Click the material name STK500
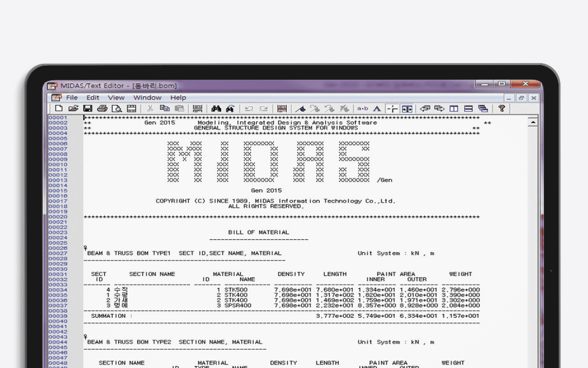 pos(236,290)
